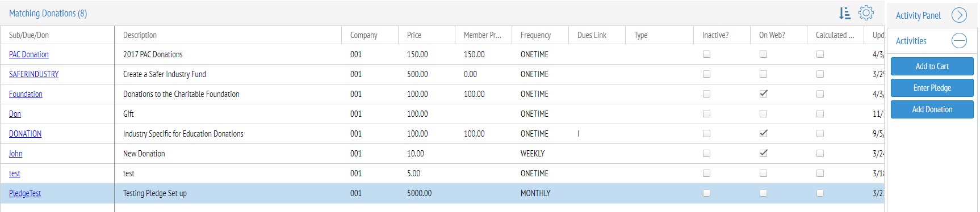Sort by Inactive? column header

tap(722, 35)
